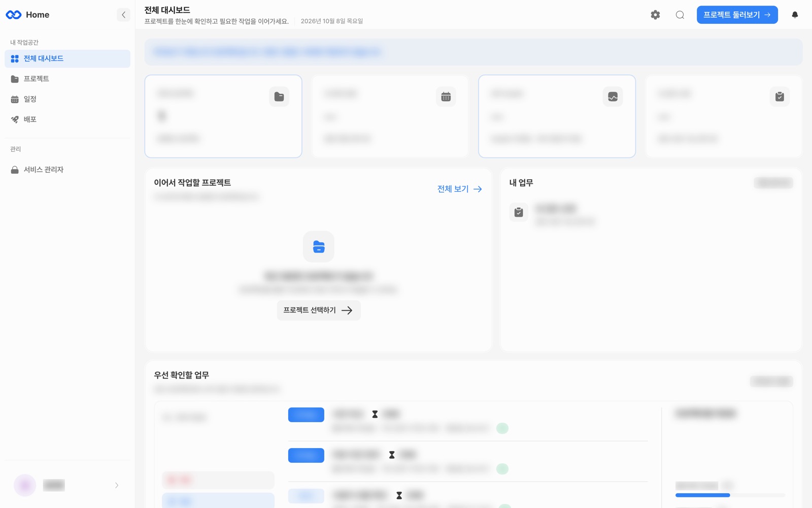Image resolution: width=812 pixels, height=508 pixels.
Task: Open 일정 in the sidebar
Action: [67, 99]
